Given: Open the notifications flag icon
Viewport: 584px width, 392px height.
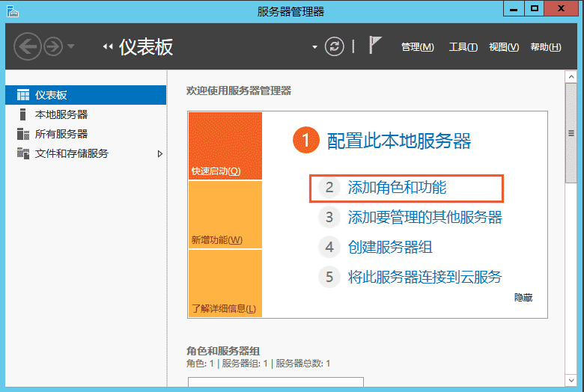Looking at the screenshot, I should click(x=375, y=46).
